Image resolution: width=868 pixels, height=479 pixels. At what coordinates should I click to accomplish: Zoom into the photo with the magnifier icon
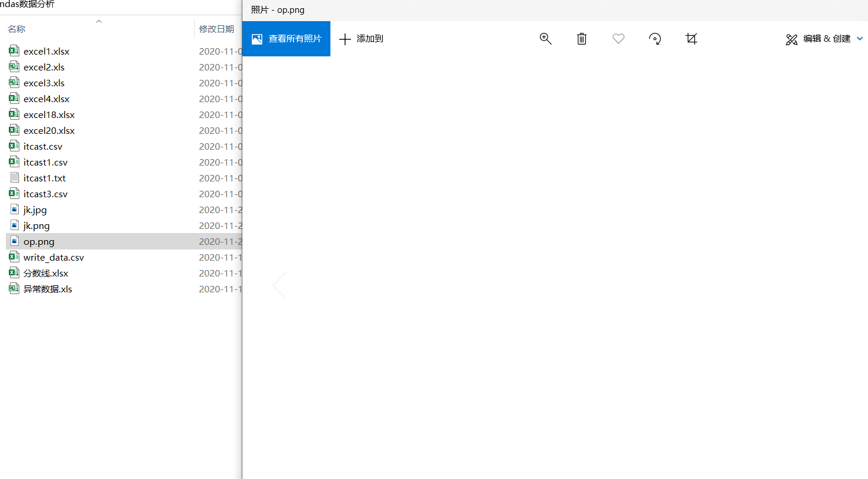545,38
